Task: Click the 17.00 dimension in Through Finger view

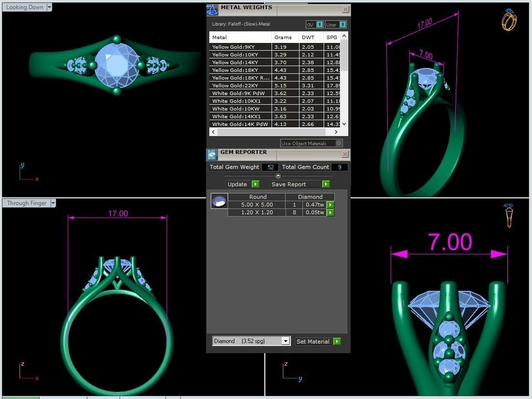Action: 118,213
